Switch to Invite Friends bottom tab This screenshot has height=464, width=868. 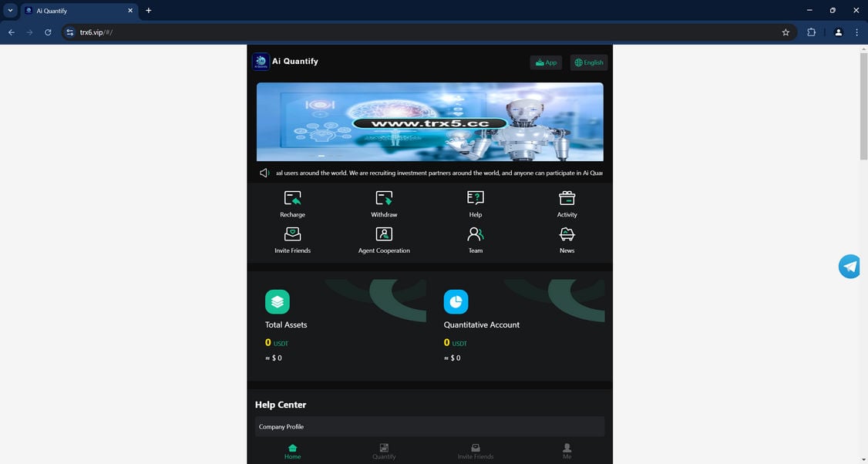coord(476,452)
